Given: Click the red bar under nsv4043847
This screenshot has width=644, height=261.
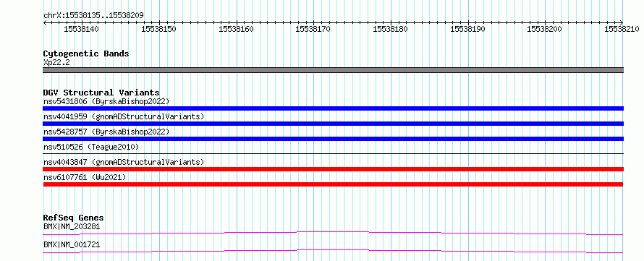Looking at the screenshot, I should coord(333,169).
